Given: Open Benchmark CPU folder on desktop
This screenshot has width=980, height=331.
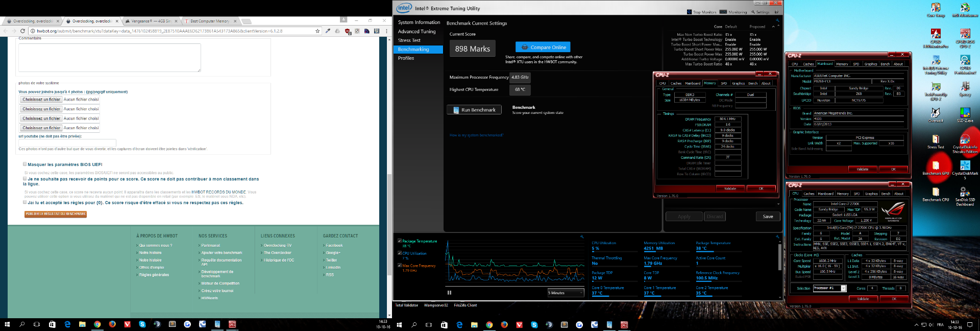Looking at the screenshot, I should pyautogui.click(x=936, y=195).
